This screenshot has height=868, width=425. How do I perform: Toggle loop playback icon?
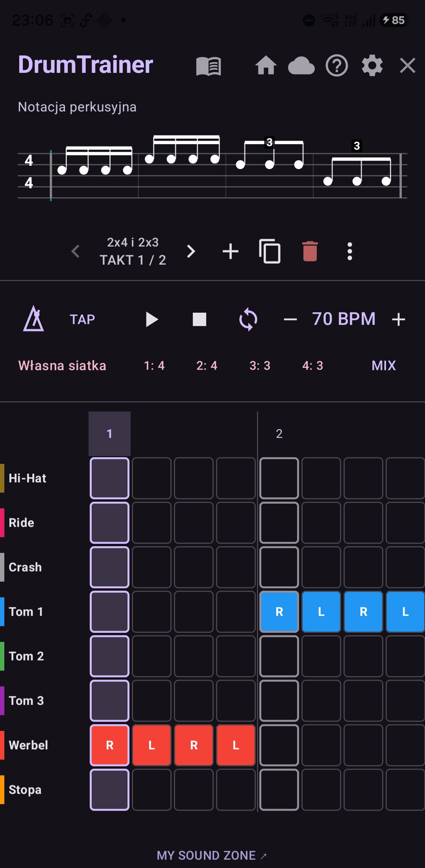click(248, 319)
